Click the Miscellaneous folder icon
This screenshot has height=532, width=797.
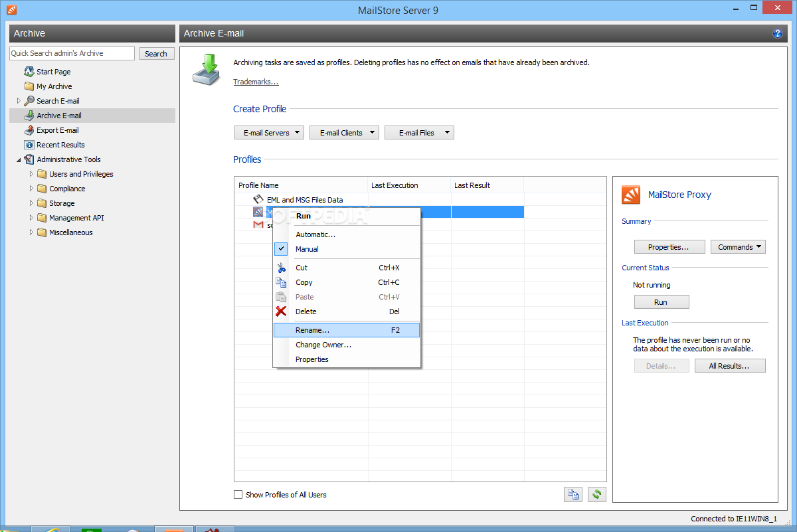42,232
